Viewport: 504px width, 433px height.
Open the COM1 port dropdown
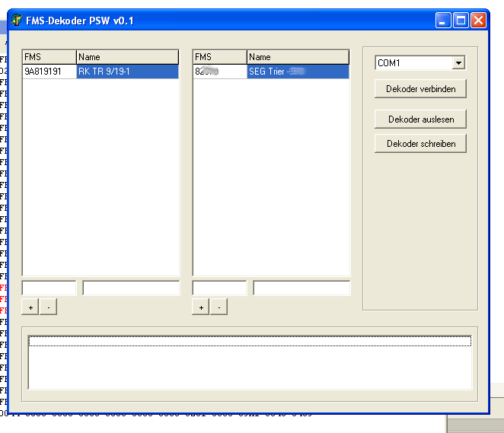[458, 63]
